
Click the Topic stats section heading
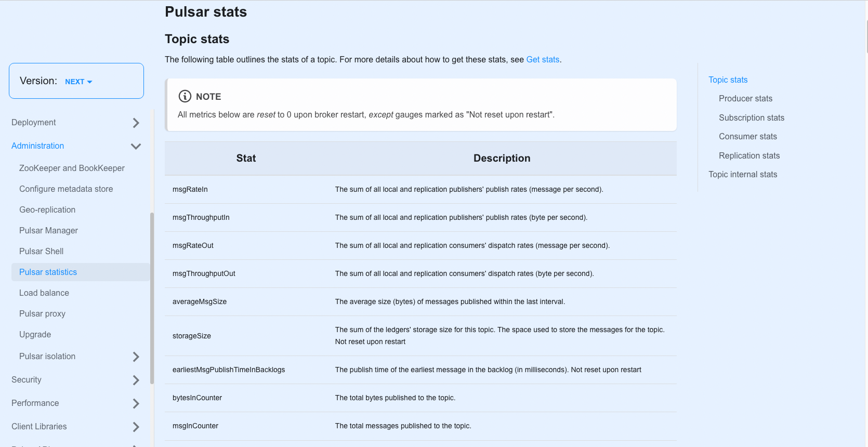(197, 40)
